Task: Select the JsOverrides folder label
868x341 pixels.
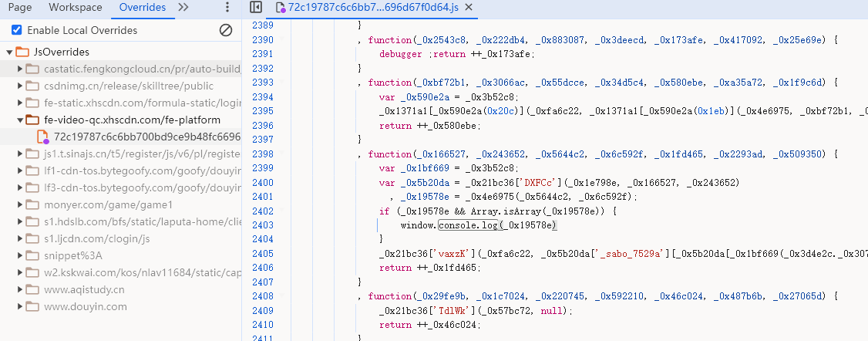Action: (x=62, y=52)
